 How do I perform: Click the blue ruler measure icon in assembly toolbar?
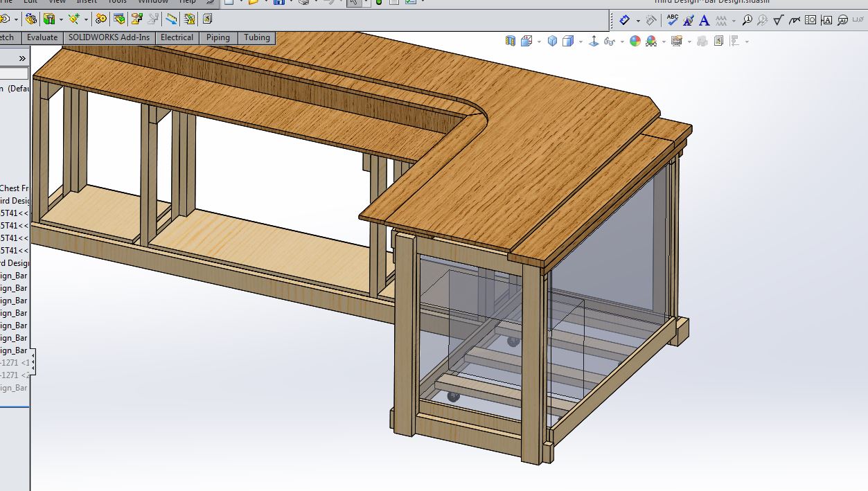(x=171, y=19)
